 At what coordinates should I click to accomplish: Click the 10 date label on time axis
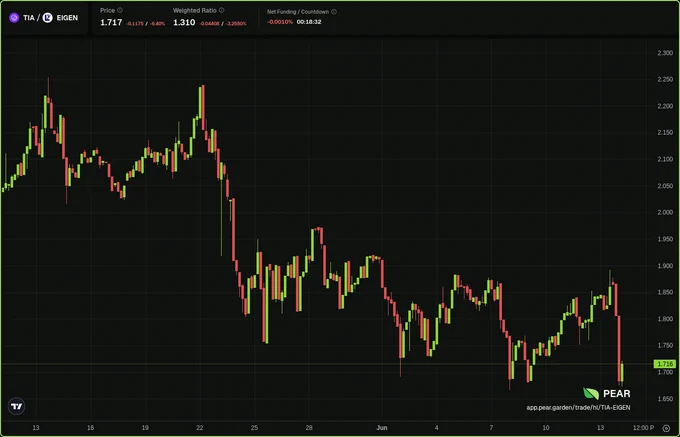546,428
